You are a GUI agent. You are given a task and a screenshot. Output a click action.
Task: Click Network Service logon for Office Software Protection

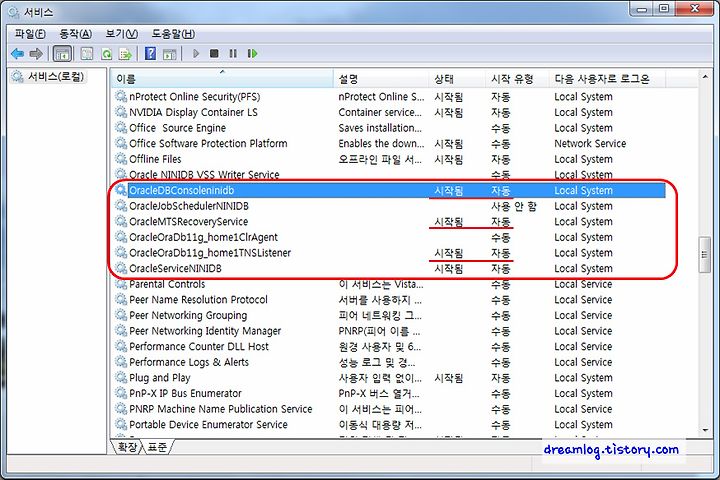pyautogui.click(x=590, y=144)
